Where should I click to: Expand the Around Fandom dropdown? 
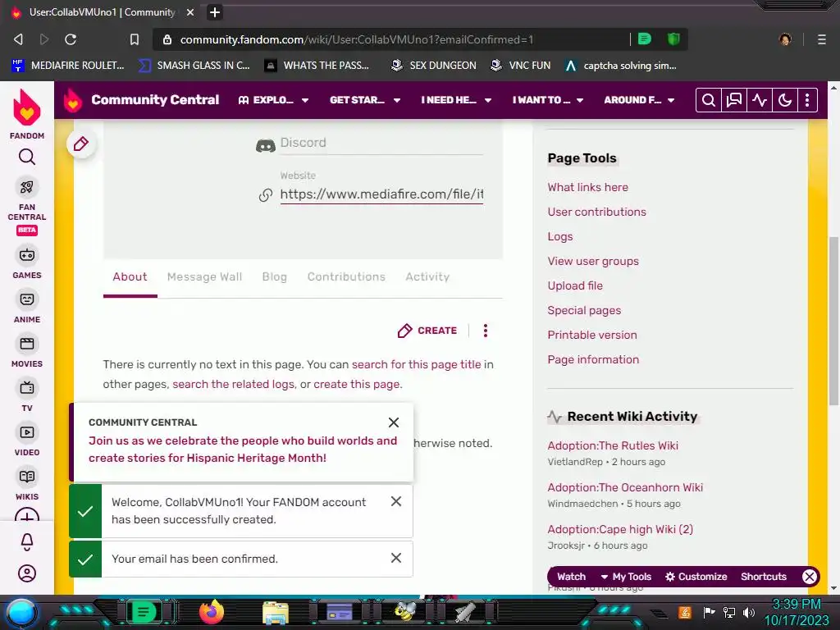[639, 100]
